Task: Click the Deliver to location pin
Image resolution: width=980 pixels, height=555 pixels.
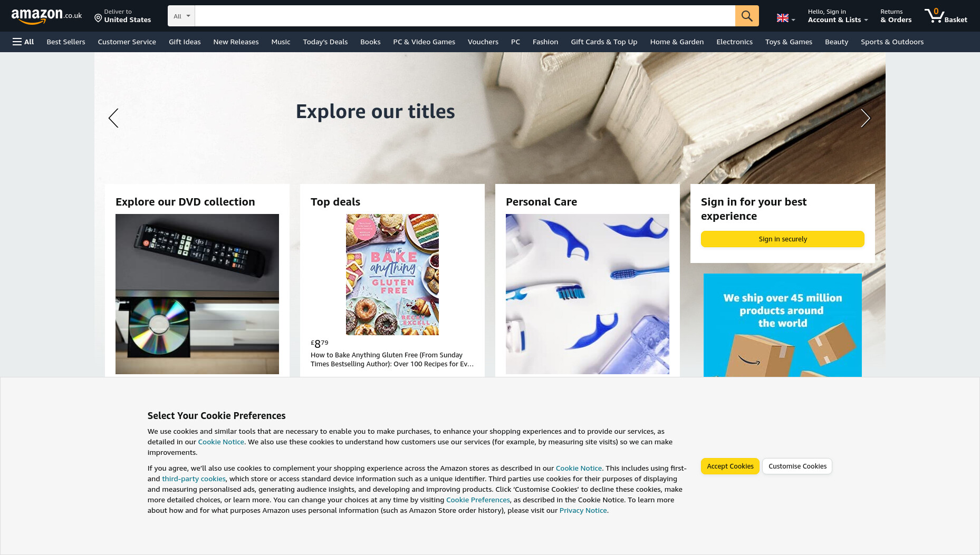Action: (98, 18)
